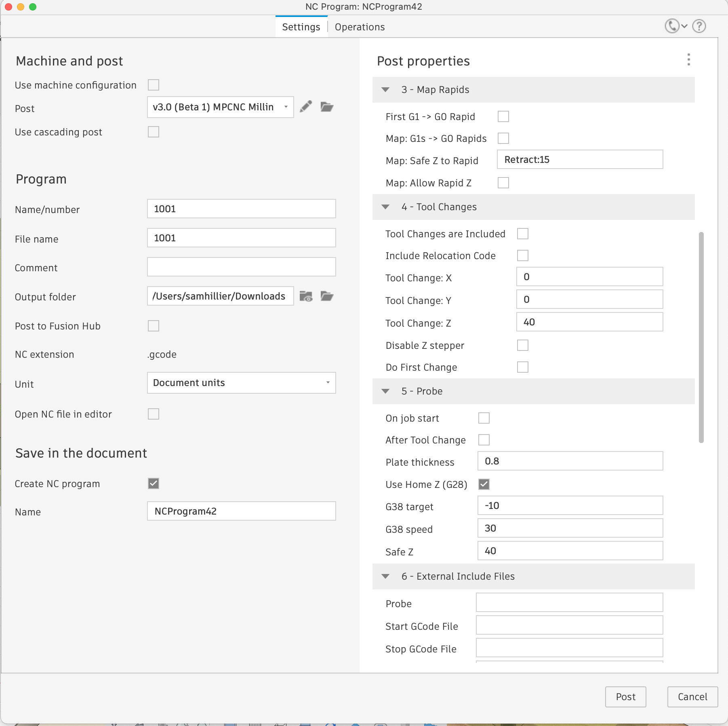Screen dimensions: 728x726
Task: Toggle Tool Changes are Included checkbox
Action: coord(522,234)
